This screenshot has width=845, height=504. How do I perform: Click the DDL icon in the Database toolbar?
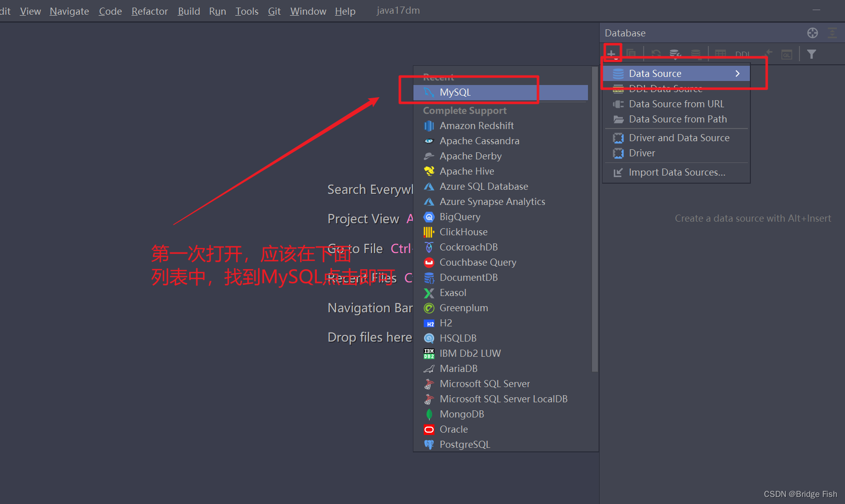coord(742,54)
